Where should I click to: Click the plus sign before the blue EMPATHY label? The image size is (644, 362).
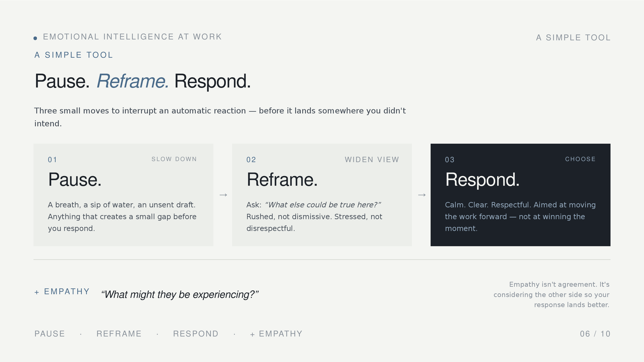[37, 292]
